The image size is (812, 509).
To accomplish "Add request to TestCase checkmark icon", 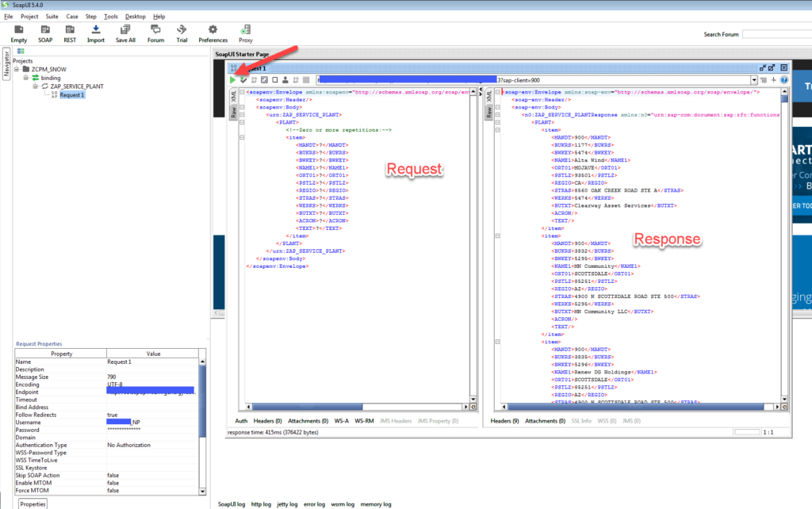I will pyautogui.click(x=243, y=80).
